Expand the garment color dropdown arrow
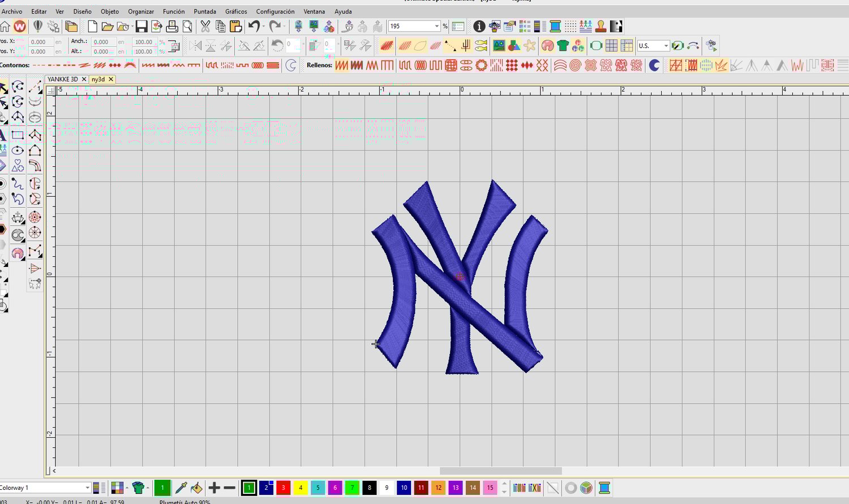 [x=147, y=488]
